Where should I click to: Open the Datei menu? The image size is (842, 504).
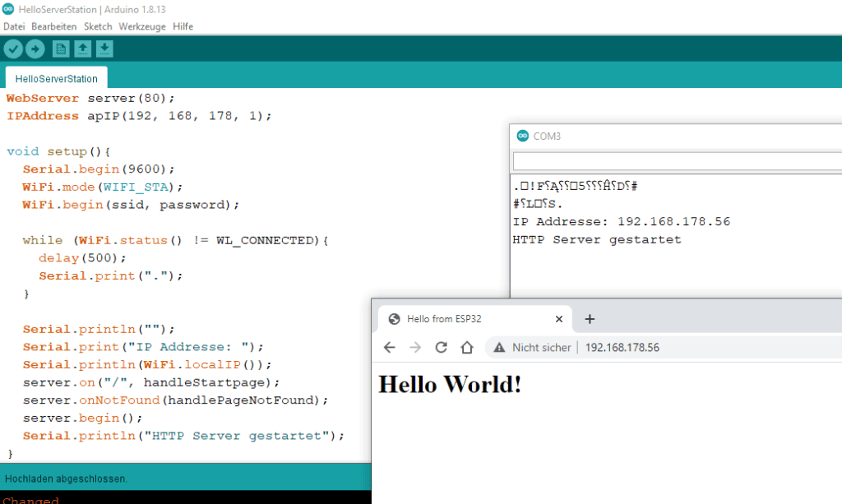coord(14,26)
